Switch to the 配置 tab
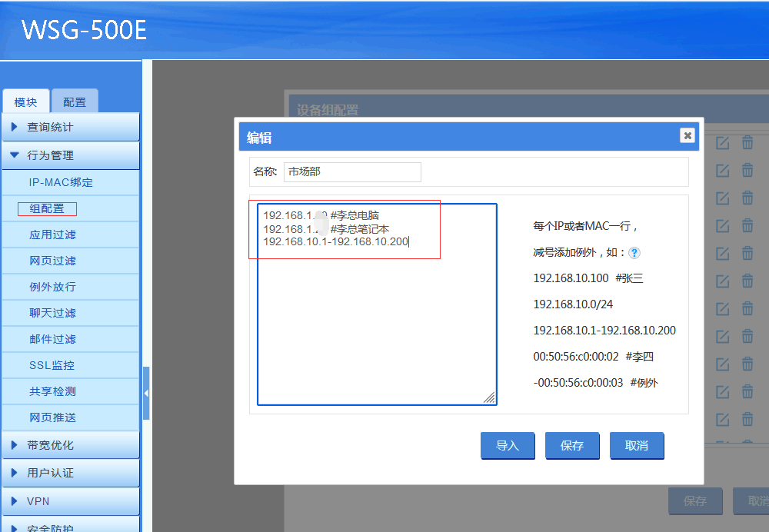This screenshot has width=769, height=532. (75, 102)
